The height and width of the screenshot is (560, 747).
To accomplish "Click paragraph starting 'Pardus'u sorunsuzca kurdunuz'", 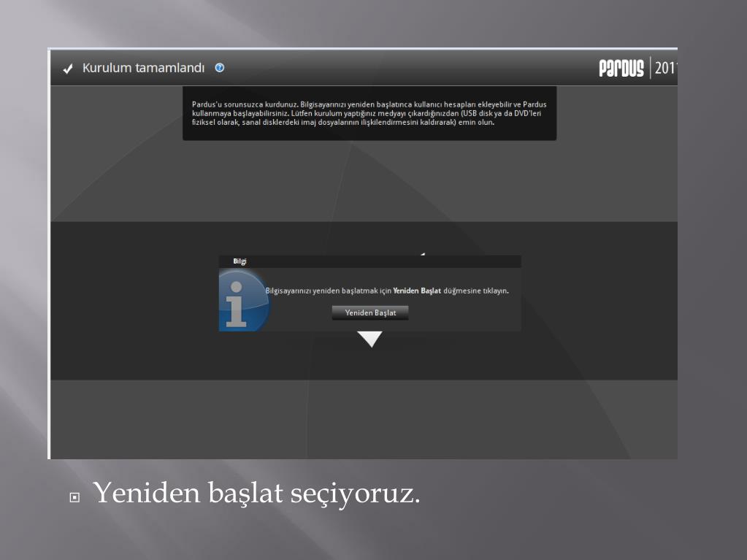I will point(369,113).
